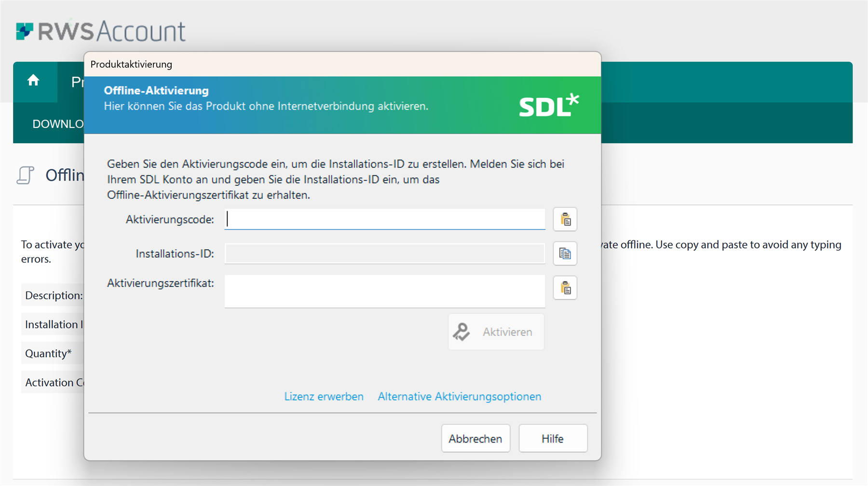Image resolution: width=868 pixels, height=486 pixels.
Task: Click the Quantity* row in the background table
Action: click(x=48, y=353)
